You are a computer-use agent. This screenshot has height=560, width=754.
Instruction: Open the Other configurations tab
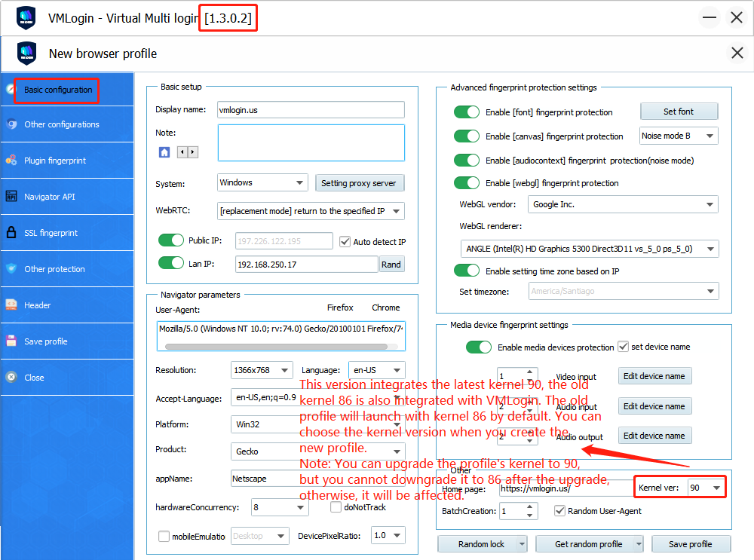tap(62, 124)
